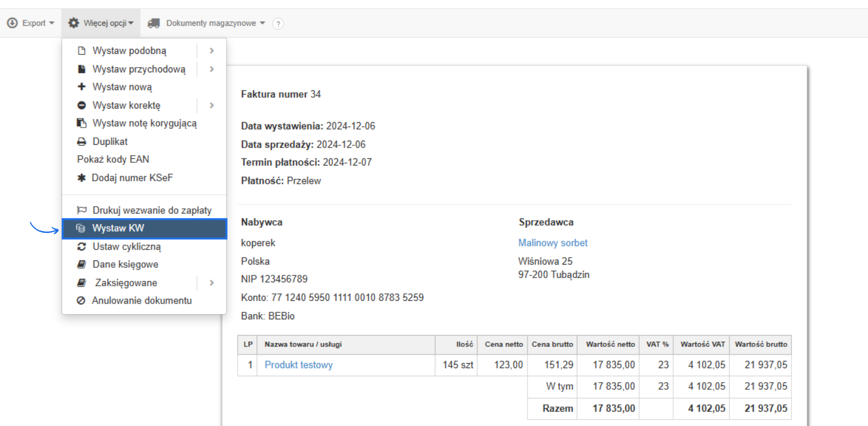Click the prohibition icon for Anulowanie dokumentu

pos(81,300)
